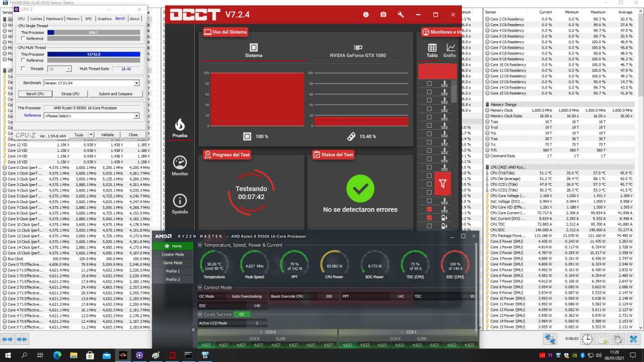Open the command prompt from the taskbar
The image size is (644, 362).
[188, 355]
